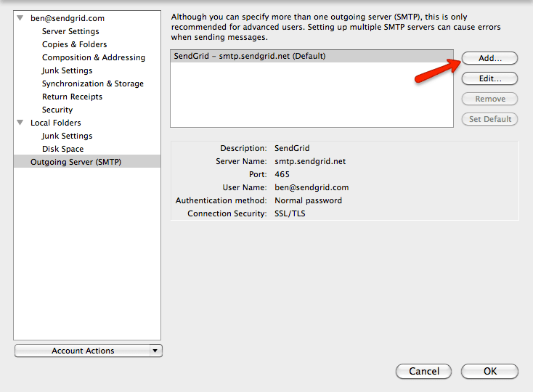
Task: Click the Cancel button
Action: pyautogui.click(x=424, y=371)
